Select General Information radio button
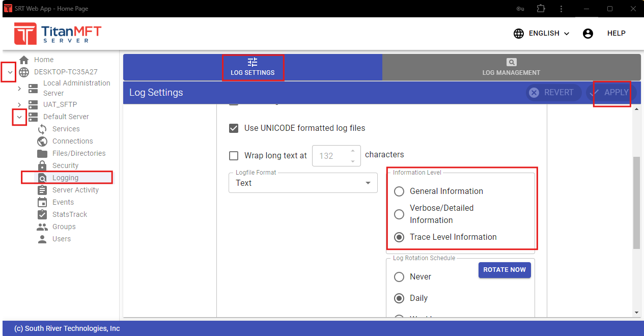 click(x=400, y=191)
